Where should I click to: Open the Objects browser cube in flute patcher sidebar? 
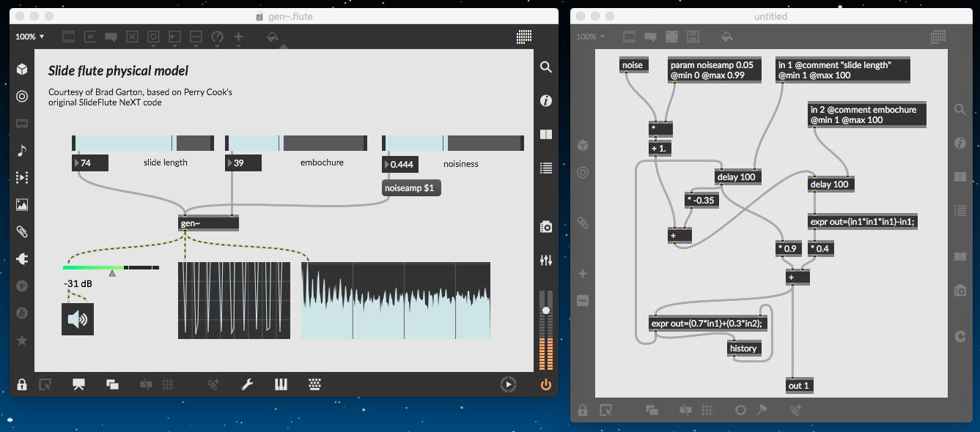(22, 70)
